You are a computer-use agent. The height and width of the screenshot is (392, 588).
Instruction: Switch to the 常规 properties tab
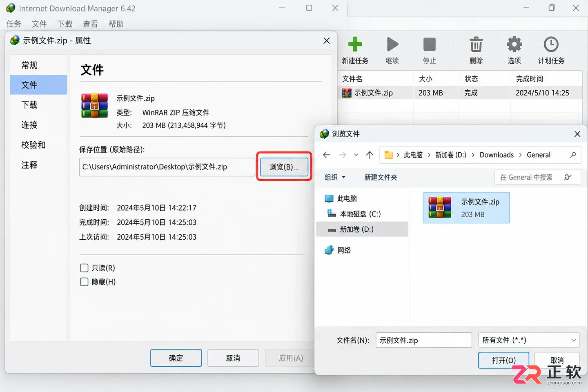(38, 65)
